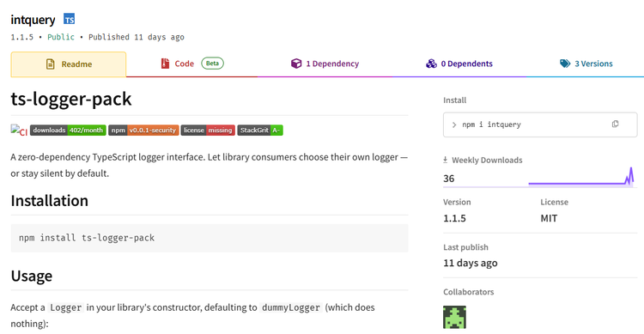Click the npm install ts-logger-pack code block

[x=210, y=238]
